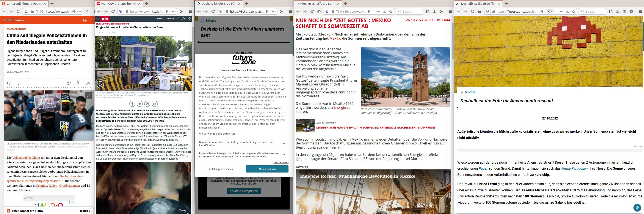Open Sweden gang violence teaser thumbnail

305,125
